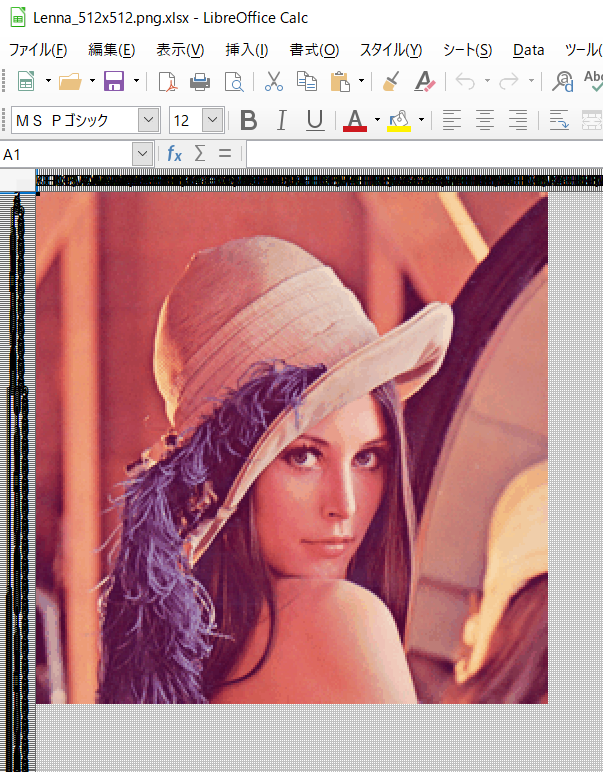Toggle Wrap text icon
Image resolution: width=603 pixels, height=772 pixels.
point(559,120)
